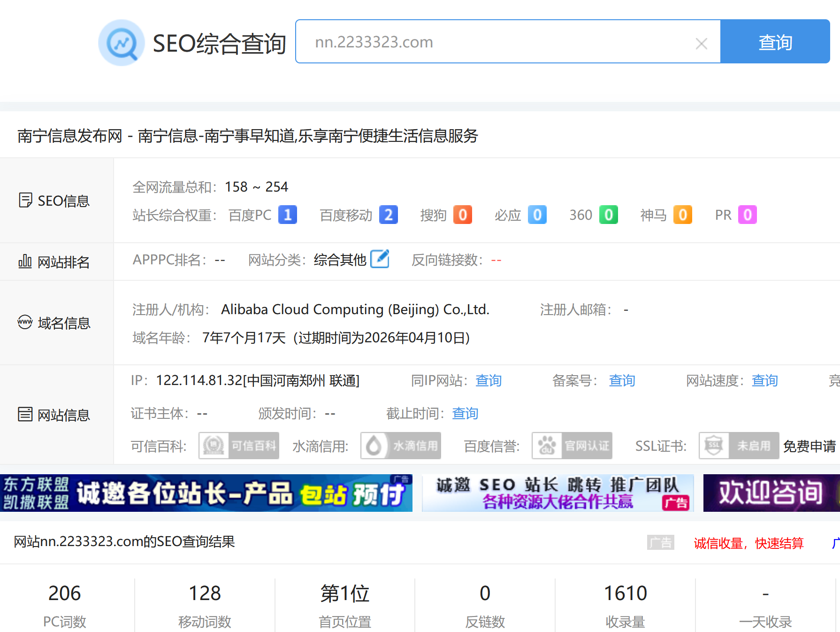Click the 百度移动 weight badge
The height and width of the screenshot is (632, 840).
click(x=389, y=215)
